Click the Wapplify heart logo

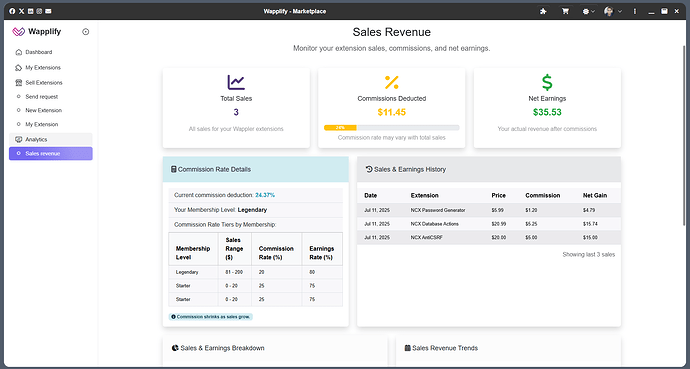(18, 32)
